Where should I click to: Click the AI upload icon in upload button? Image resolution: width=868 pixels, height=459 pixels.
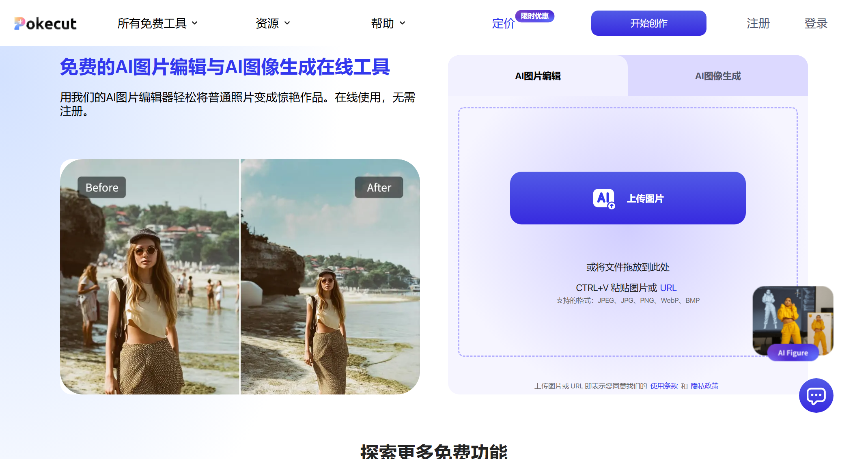tap(604, 198)
